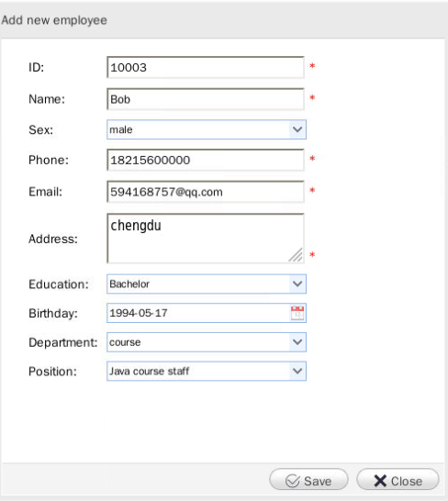Click the Birthday date text field

[198, 313]
